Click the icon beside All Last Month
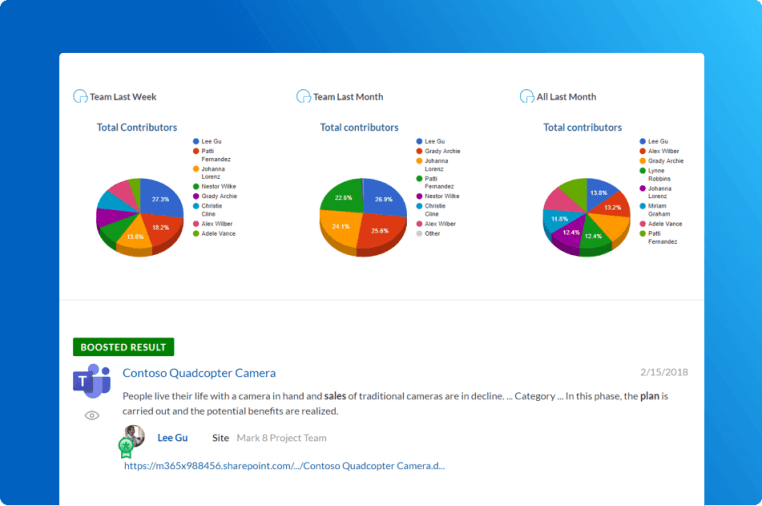 click(527, 97)
